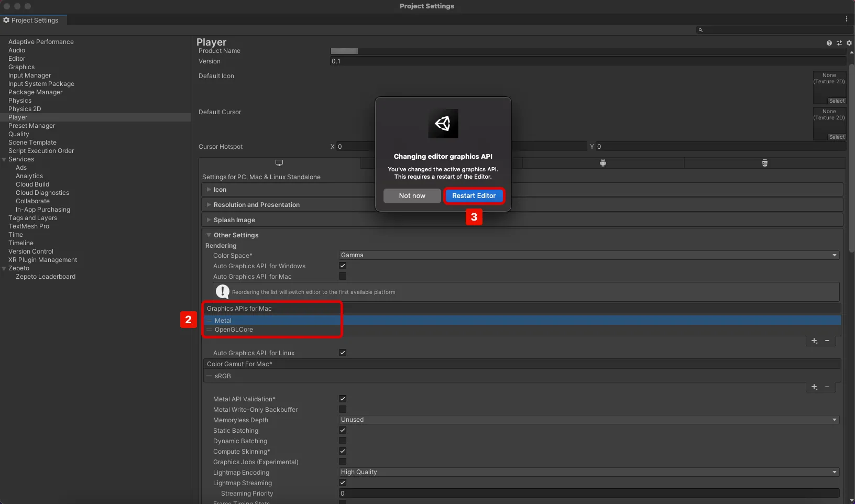Open the Memoryless Depth dropdown
Image resolution: width=855 pixels, height=504 pixels.
(589, 420)
